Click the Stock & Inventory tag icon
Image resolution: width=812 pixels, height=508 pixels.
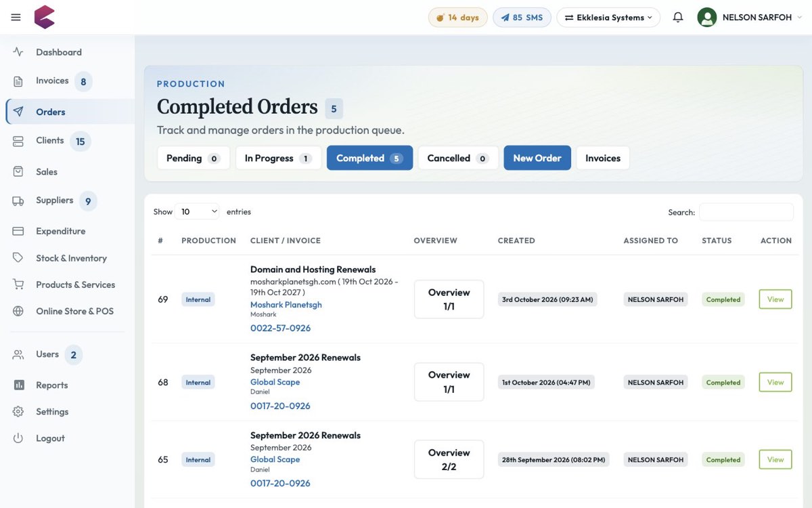(18, 258)
